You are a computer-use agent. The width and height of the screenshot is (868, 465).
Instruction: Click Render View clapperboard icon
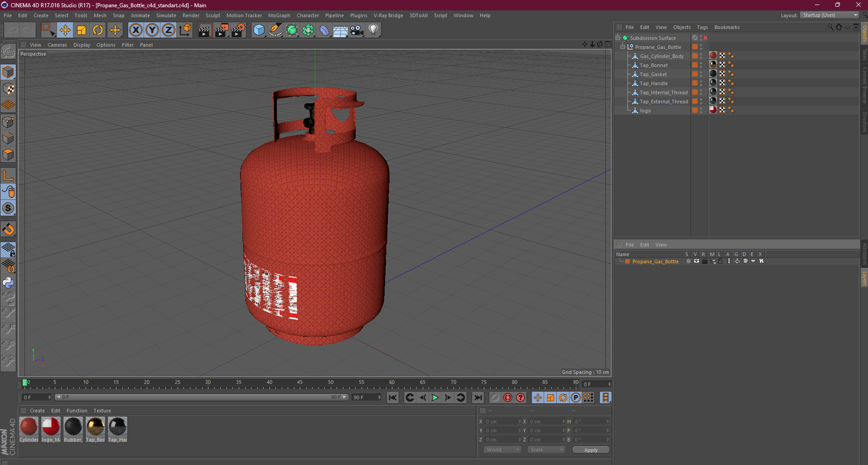point(205,30)
